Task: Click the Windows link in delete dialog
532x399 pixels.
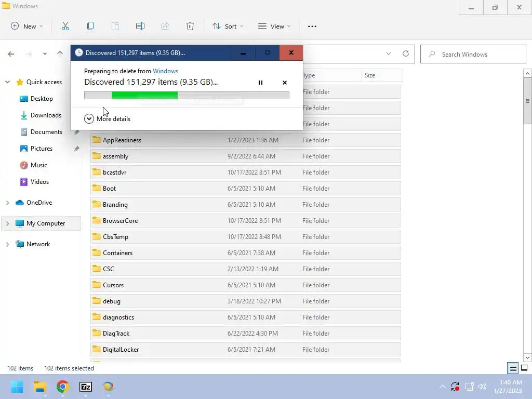Action: pyautogui.click(x=165, y=71)
